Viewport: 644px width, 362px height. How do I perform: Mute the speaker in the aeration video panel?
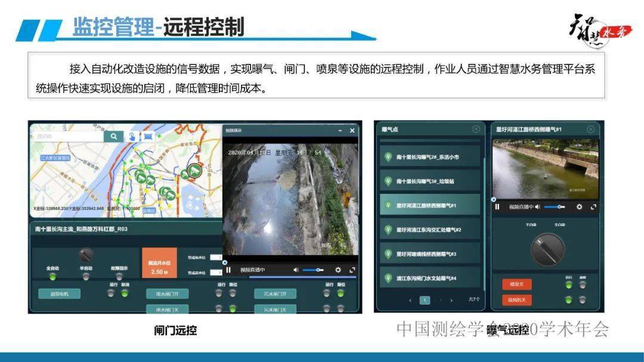[538, 207]
